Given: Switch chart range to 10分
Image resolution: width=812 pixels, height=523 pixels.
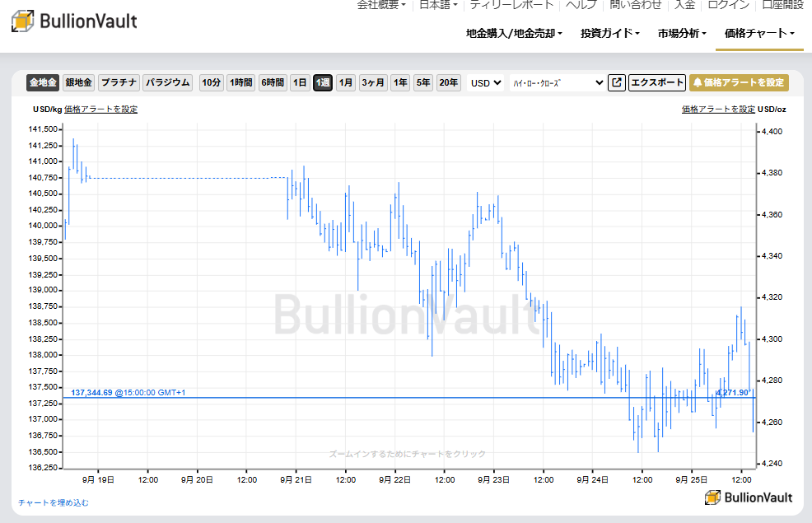Looking at the screenshot, I should tap(212, 82).
